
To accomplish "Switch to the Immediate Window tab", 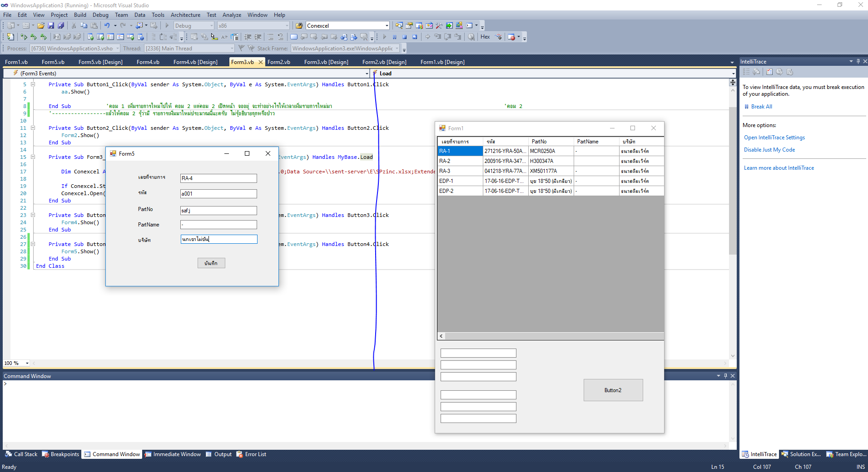I will pos(173,454).
